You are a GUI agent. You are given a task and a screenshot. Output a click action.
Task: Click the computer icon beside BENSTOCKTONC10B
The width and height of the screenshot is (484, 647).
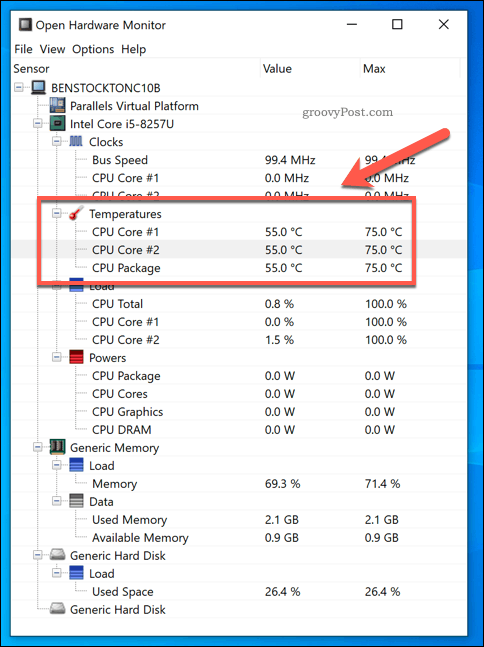coord(38,88)
